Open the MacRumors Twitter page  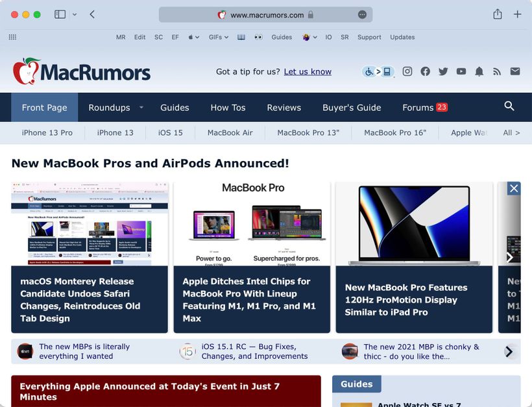pyautogui.click(x=443, y=71)
